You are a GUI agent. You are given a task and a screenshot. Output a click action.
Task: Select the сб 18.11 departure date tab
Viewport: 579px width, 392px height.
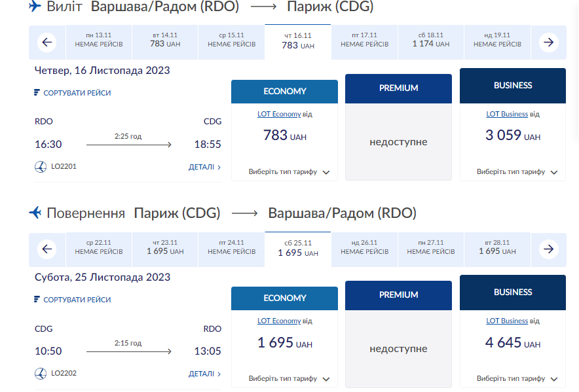430,42
